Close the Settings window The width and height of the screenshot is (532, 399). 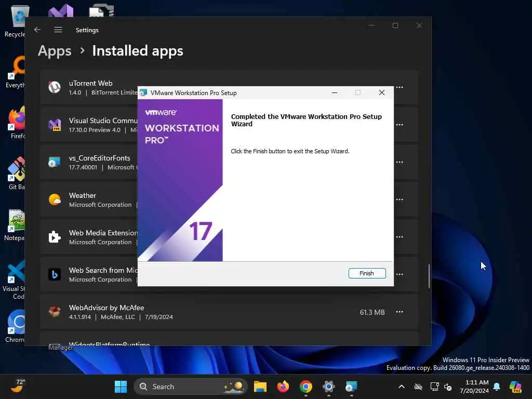coord(419,25)
